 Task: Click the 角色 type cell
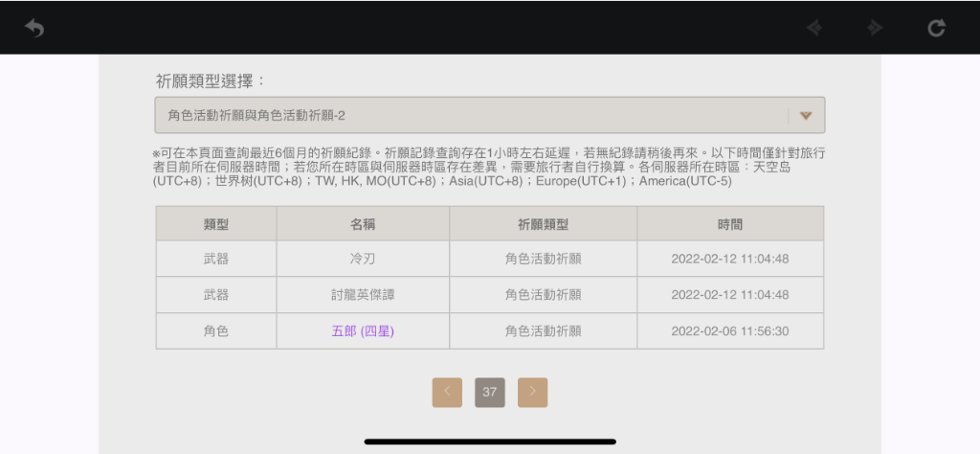(x=216, y=330)
